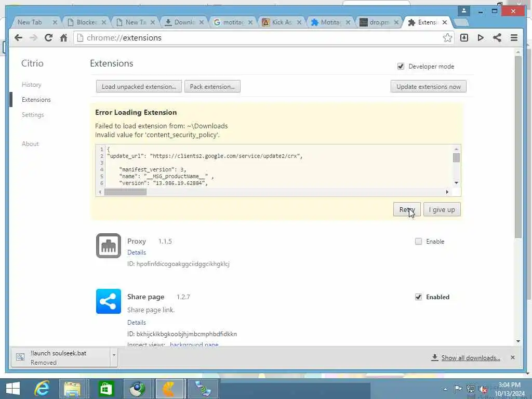Click the page vertical scrollbar thumb
The image size is (532, 399).
[x=518, y=147]
